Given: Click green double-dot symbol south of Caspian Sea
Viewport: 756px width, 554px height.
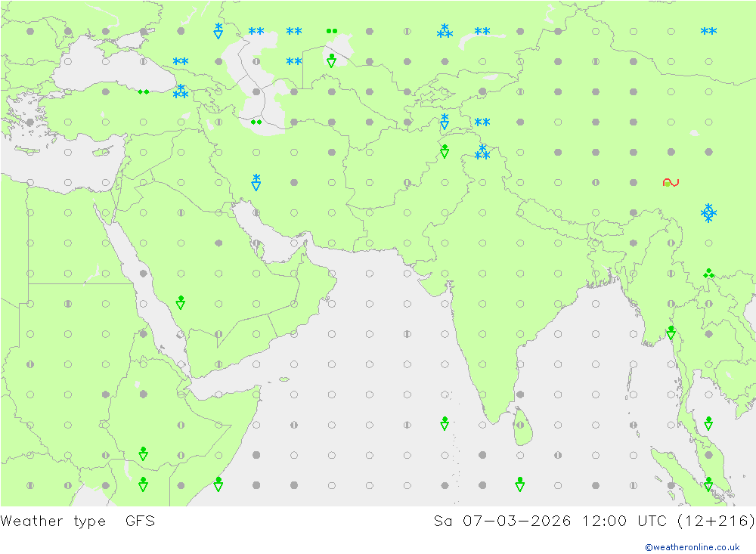Looking at the screenshot, I should [x=256, y=122].
